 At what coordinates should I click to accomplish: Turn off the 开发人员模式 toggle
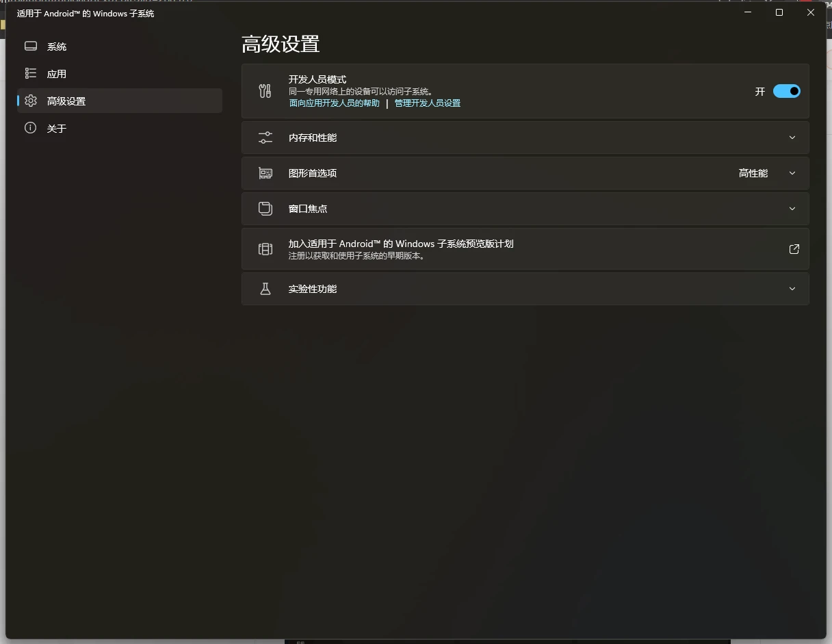(787, 91)
